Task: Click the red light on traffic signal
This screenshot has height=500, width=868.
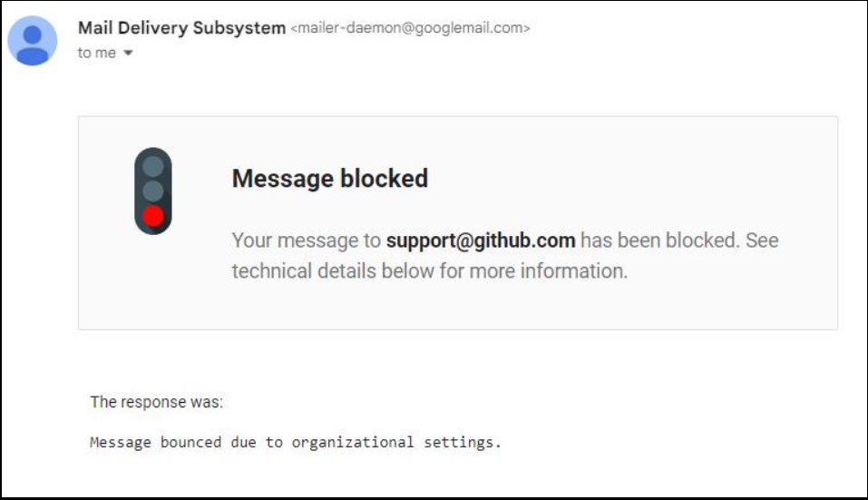Action: pyautogui.click(x=153, y=215)
